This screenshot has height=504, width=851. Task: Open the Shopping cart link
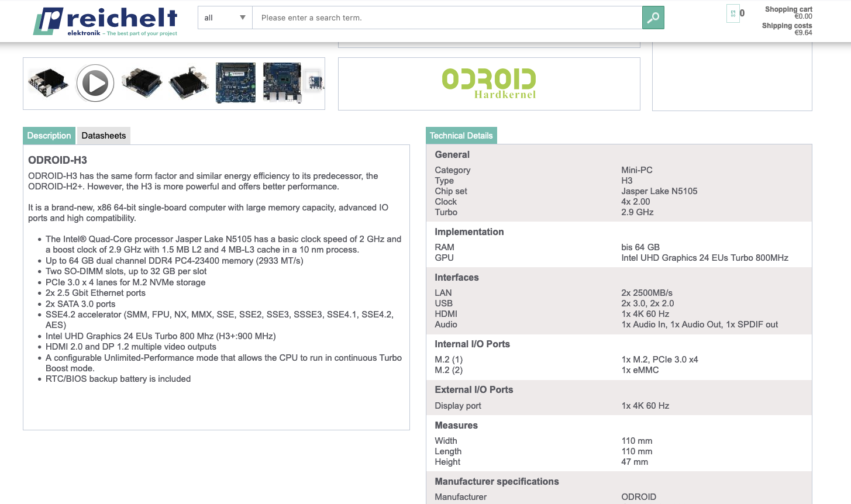click(x=788, y=9)
